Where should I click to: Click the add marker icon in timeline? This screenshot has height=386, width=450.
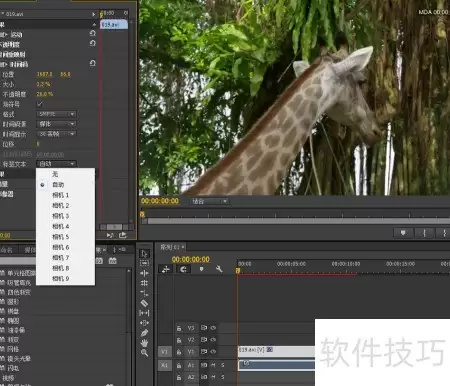(x=201, y=269)
